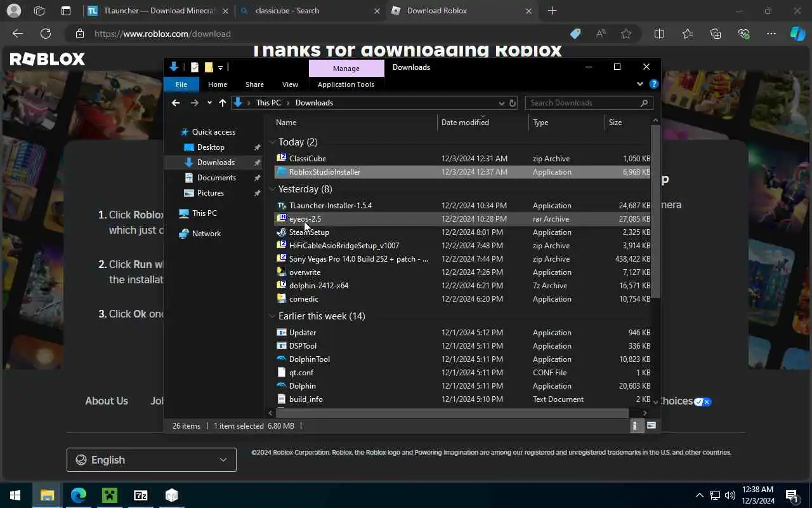Add this page to Edge favorites star
Image resolution: width=812 pixels, height=508 pixels.
click(x=626, y=34)
